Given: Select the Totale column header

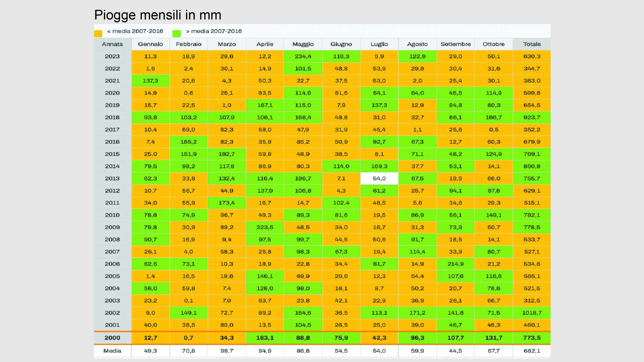Looking at the screenshot, I should pyautogui.click(x=532, y=44).
